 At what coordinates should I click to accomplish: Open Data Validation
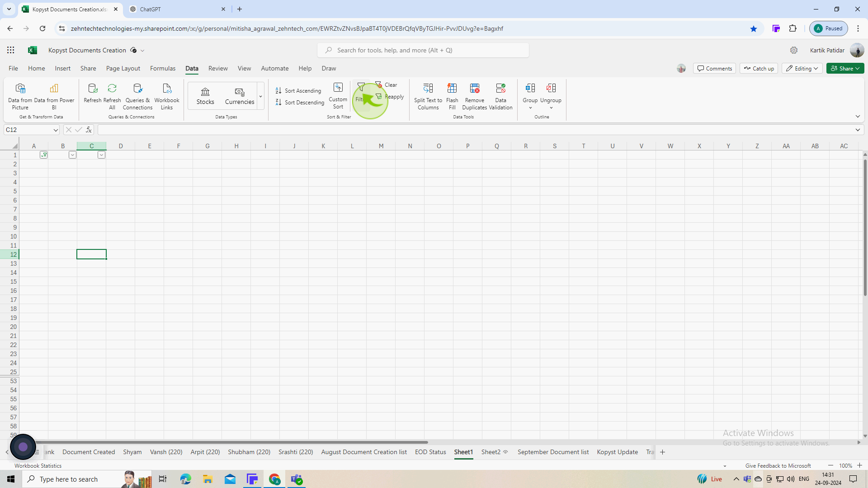[500, 96]
